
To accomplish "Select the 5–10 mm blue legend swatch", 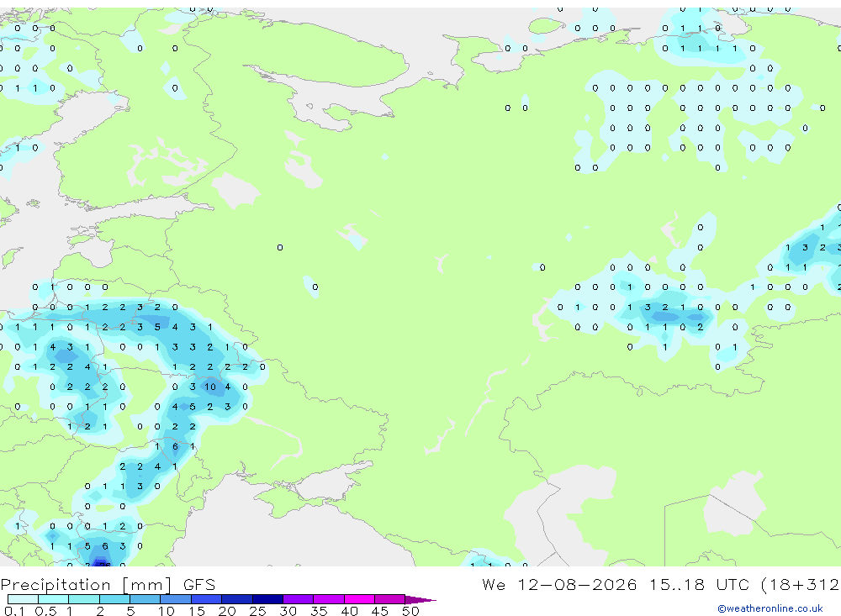I will pos(145,599).
